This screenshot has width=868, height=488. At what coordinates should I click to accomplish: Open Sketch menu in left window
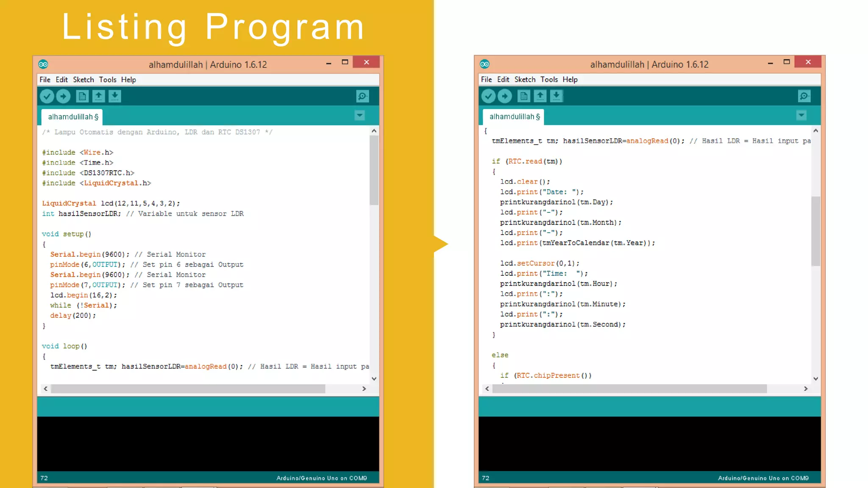tap(83, 80)
